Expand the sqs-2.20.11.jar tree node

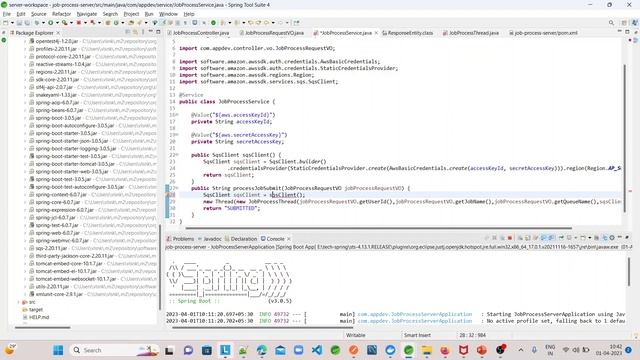25,248
